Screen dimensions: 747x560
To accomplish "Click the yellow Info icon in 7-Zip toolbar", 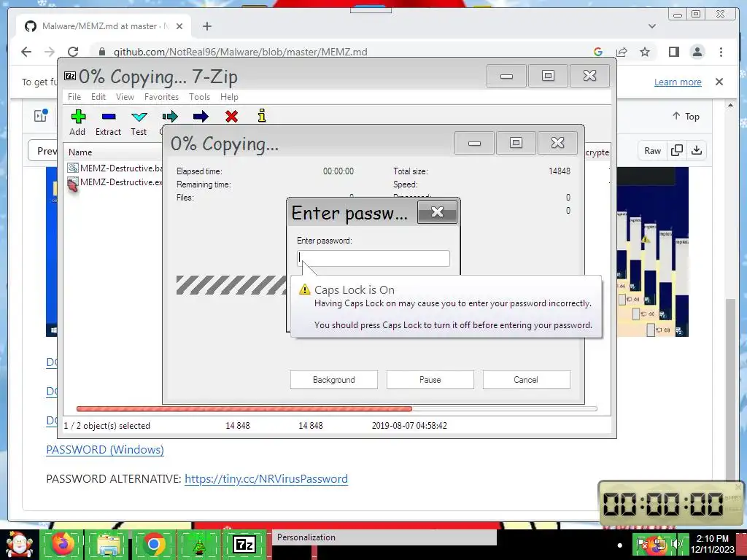I will [x=262, y=116].
